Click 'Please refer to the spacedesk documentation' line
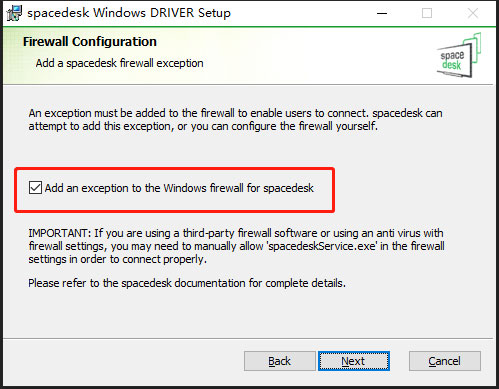The image size is (499, 389). pyautogui.click(x=187, y=283)
